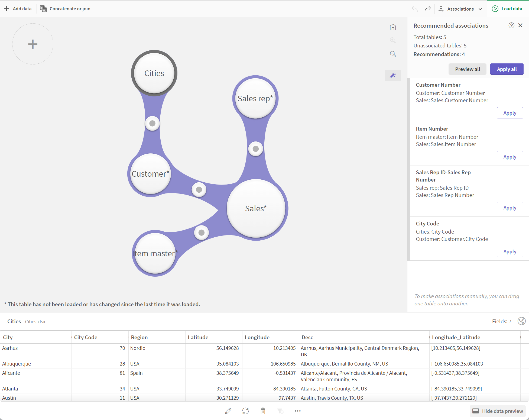
Task: Click the reload table refresh icon
Action: pos(245,411)
